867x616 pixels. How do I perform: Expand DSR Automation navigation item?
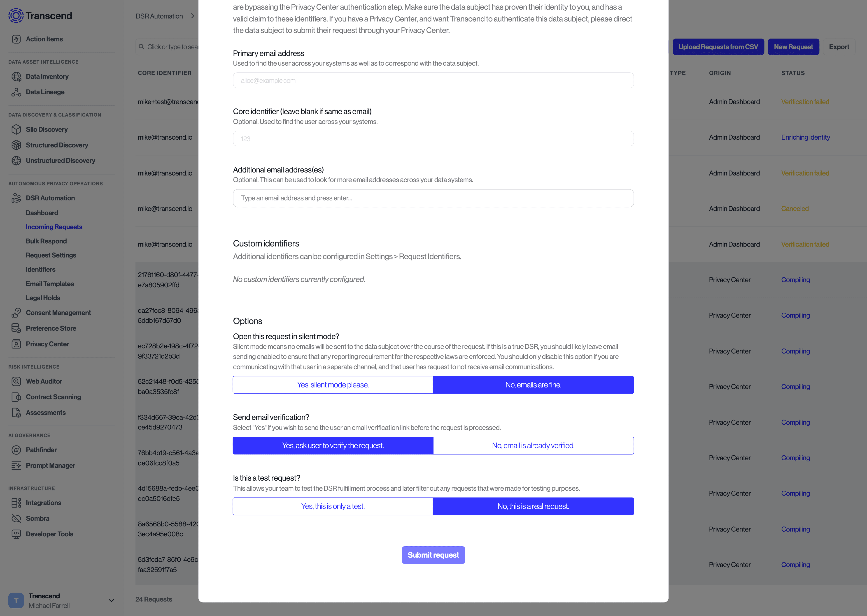coord(50,198)
